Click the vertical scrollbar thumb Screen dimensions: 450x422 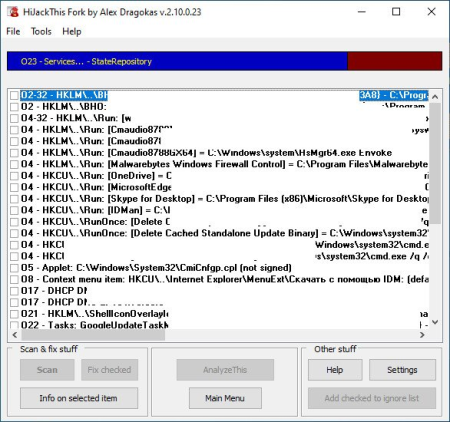point(435,163)
